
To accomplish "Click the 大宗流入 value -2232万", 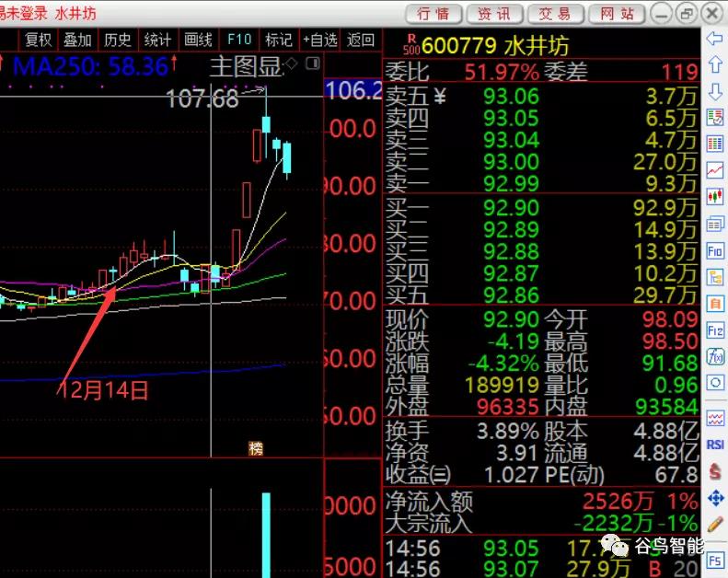I will click(614, 524).
